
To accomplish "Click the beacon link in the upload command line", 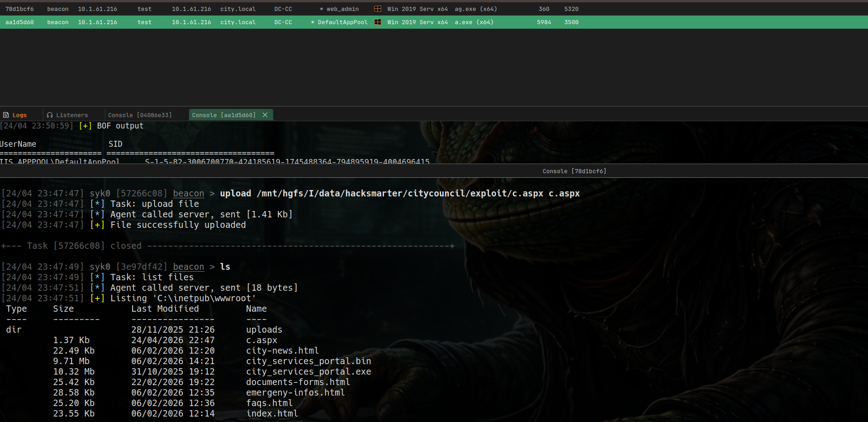I will [188, 193].
